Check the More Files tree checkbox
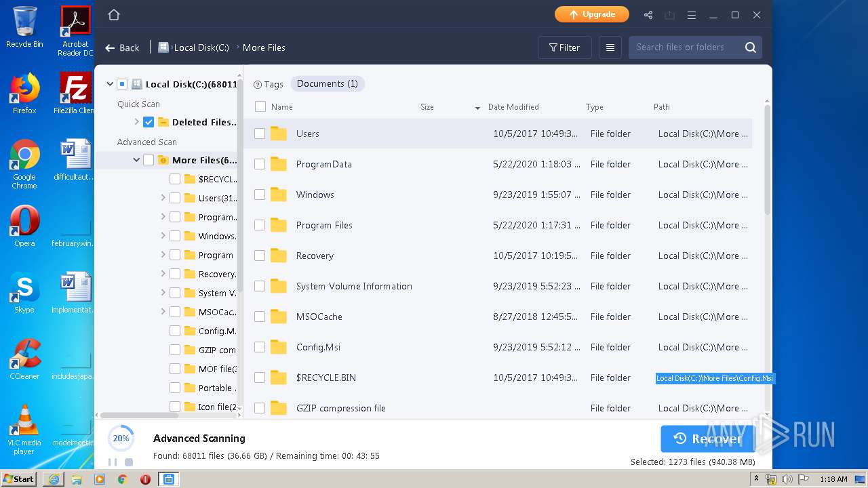The width and height of the screenshot is (868, 488). (x=149, y=160)
